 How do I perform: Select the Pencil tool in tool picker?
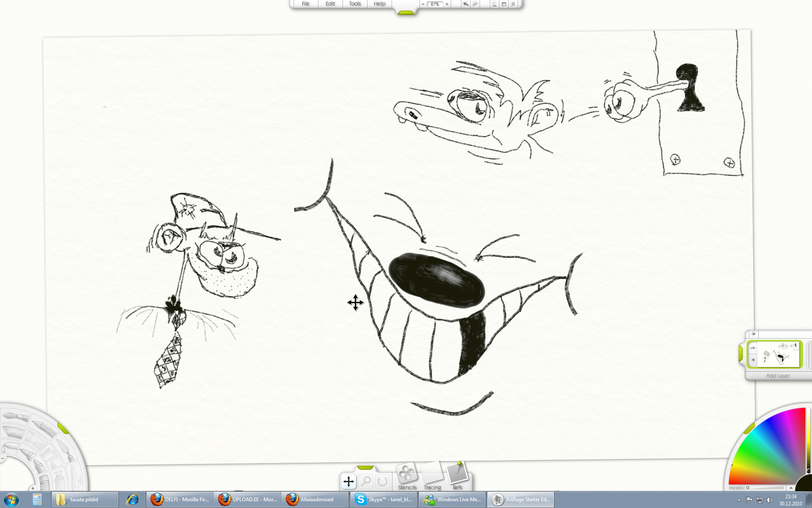(x=44, y=429)
